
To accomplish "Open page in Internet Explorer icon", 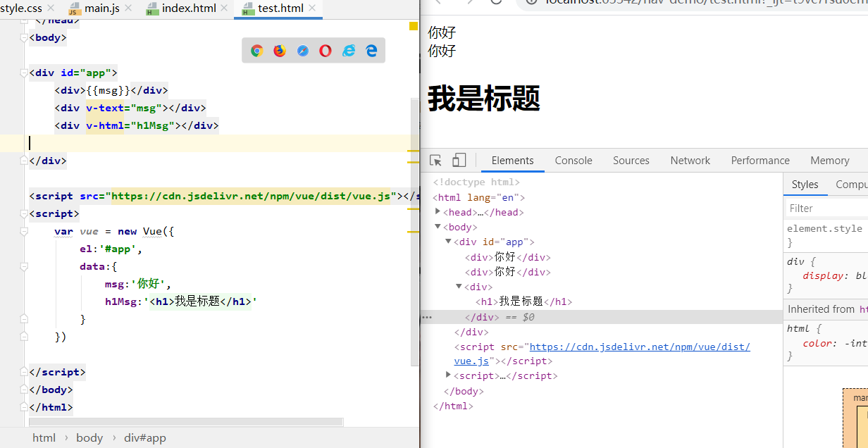I will point(349,51).
